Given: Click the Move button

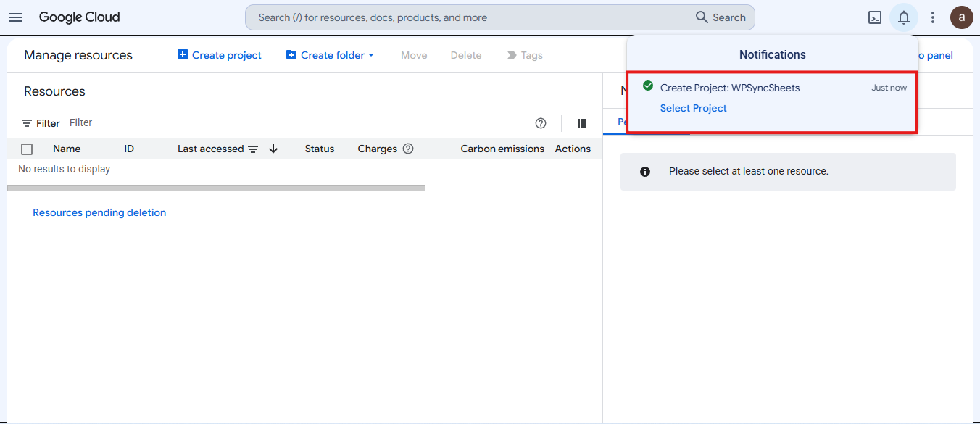Looking at the screenshot, I should [x=414, y=55].
